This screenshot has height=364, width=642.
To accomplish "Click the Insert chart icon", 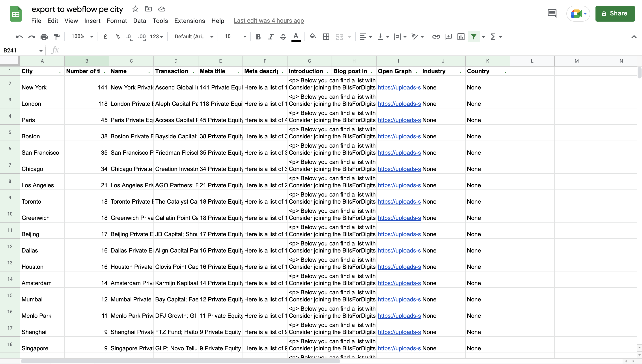I will 461,37.
